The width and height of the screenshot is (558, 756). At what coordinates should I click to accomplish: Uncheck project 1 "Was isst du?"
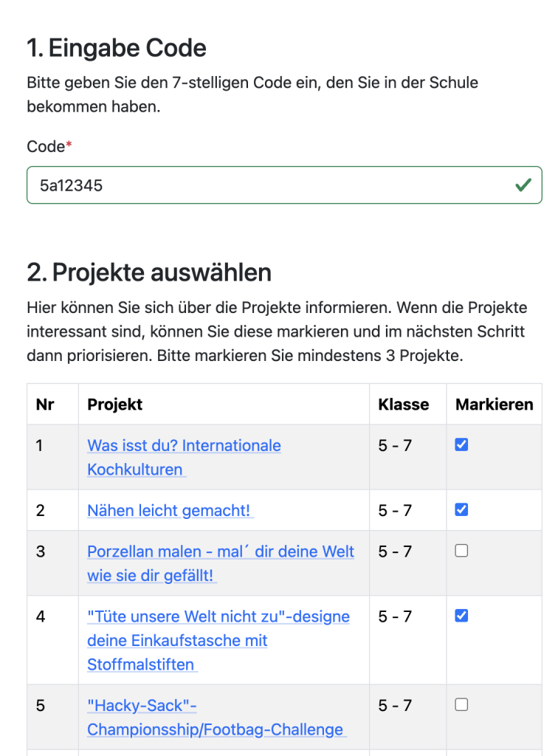tap(461, 444)
